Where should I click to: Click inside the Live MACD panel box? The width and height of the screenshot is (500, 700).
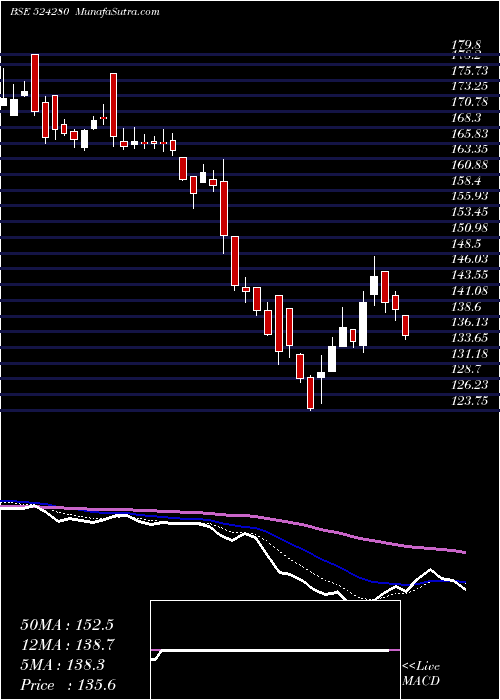(x=275, y=650)
